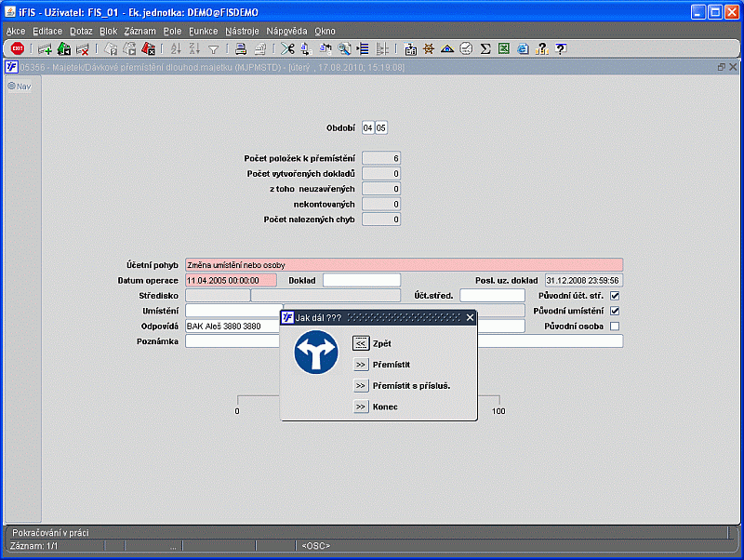Click the scissors cut icon
The height and width of the screenshot is (560, 744).
click(x=287, y=49)
